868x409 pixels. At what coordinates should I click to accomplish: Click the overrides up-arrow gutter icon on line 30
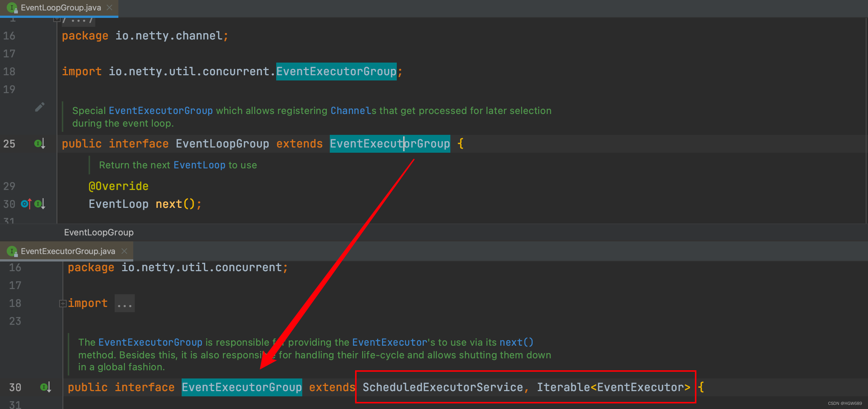point(26,204)
